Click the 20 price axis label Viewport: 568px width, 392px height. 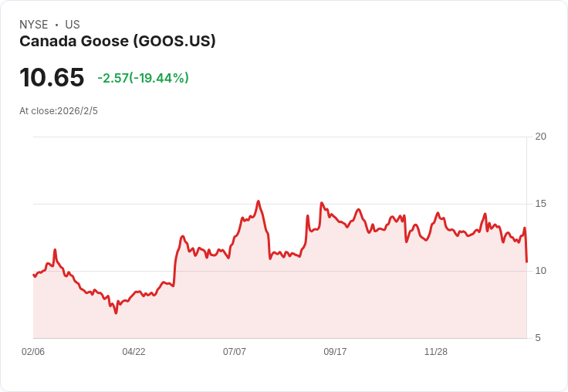(540, 137)
